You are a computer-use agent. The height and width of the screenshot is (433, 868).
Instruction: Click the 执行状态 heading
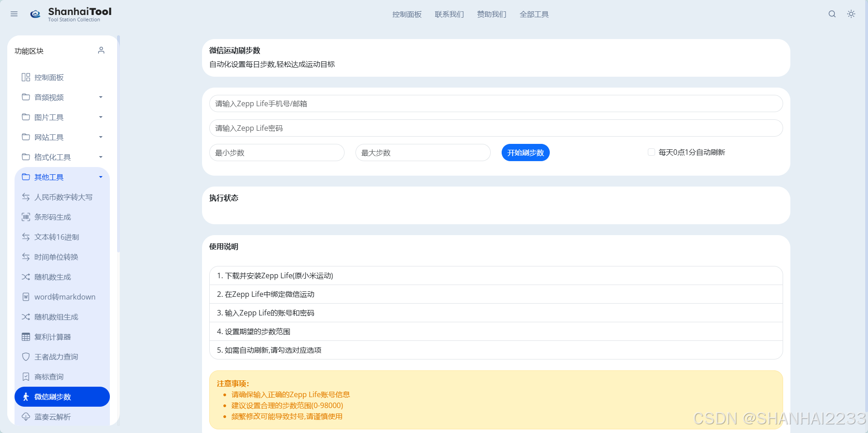[x=224, y=198]
